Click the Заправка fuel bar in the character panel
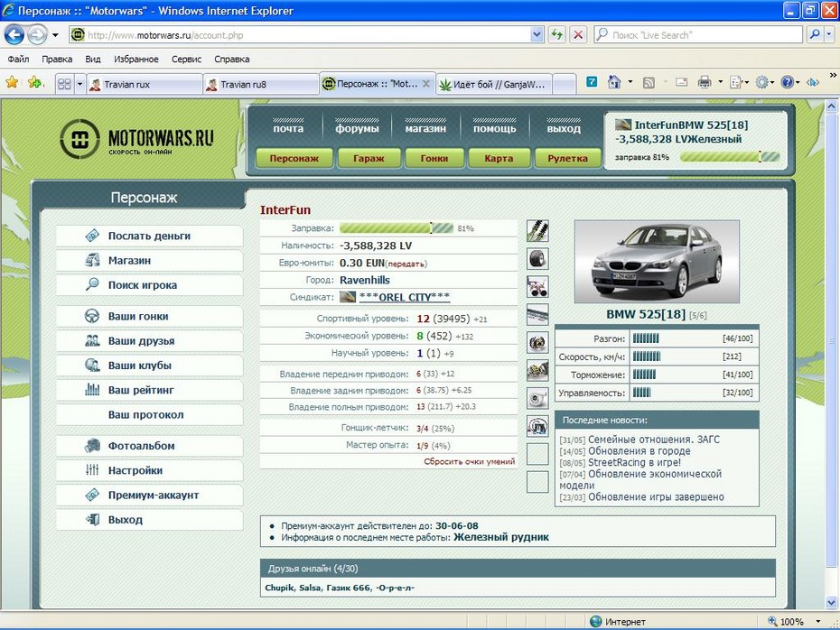 397,228
